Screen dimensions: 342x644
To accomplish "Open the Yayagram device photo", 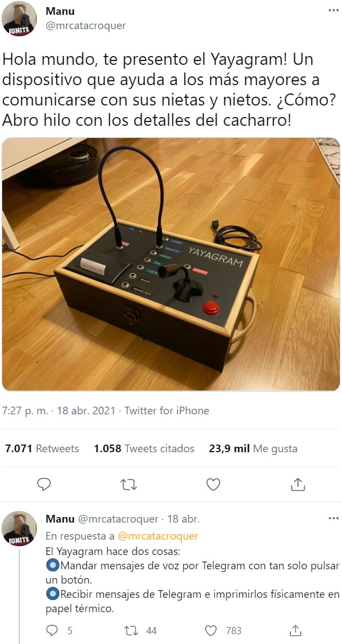I will (171, 264).
